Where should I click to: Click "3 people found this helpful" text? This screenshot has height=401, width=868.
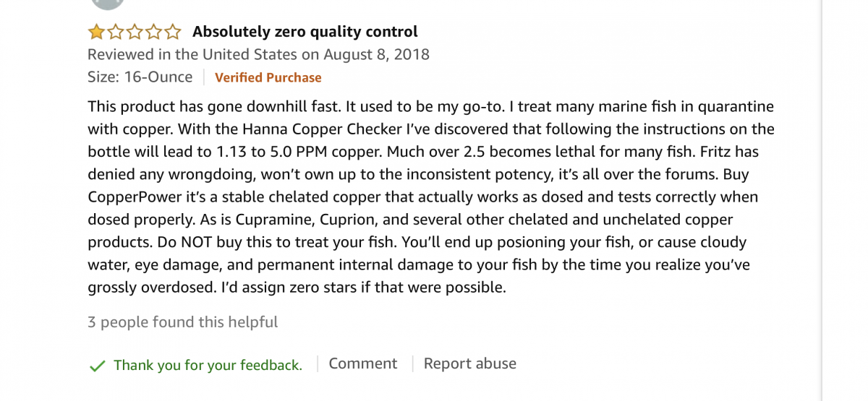pyautogui.click(x=182, y=322)
